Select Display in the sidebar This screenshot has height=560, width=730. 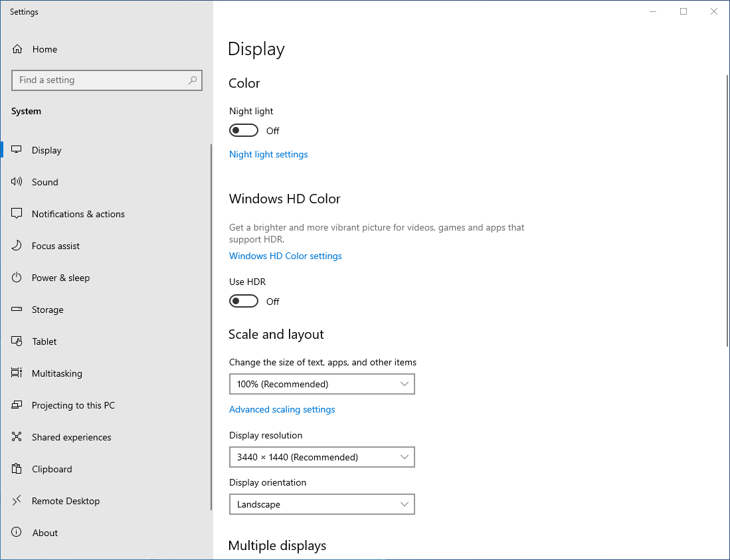[x=106, y=150]
